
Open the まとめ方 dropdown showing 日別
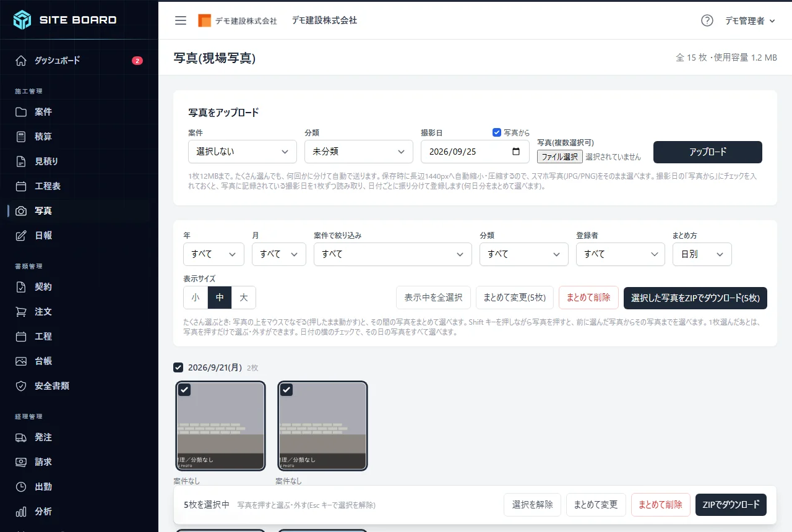[702, 254]
